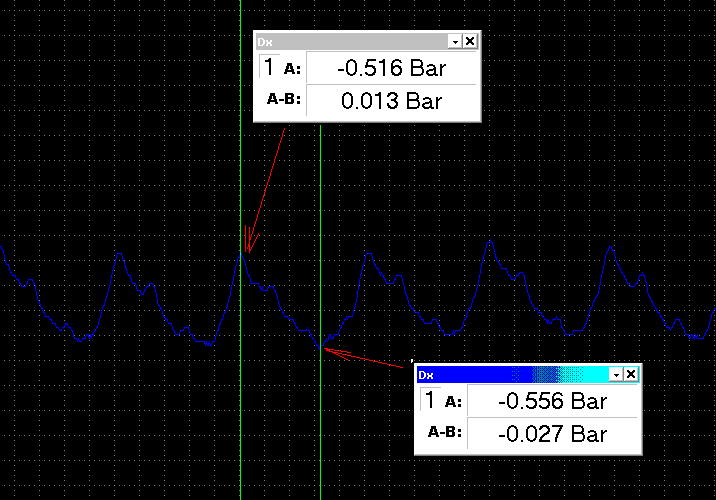Viewport: 716px width, 500px height.
Task: Select channel 1 box beside -0.516 Bar
Action: click(x=269, y=67)
